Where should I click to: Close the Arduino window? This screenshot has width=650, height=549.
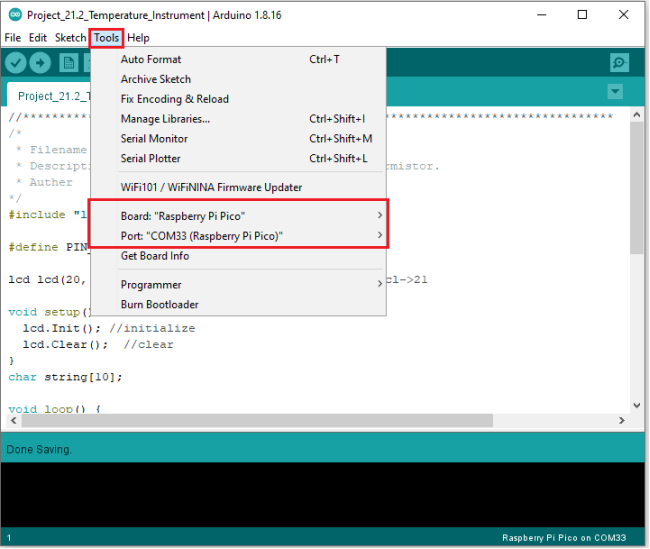623,15
